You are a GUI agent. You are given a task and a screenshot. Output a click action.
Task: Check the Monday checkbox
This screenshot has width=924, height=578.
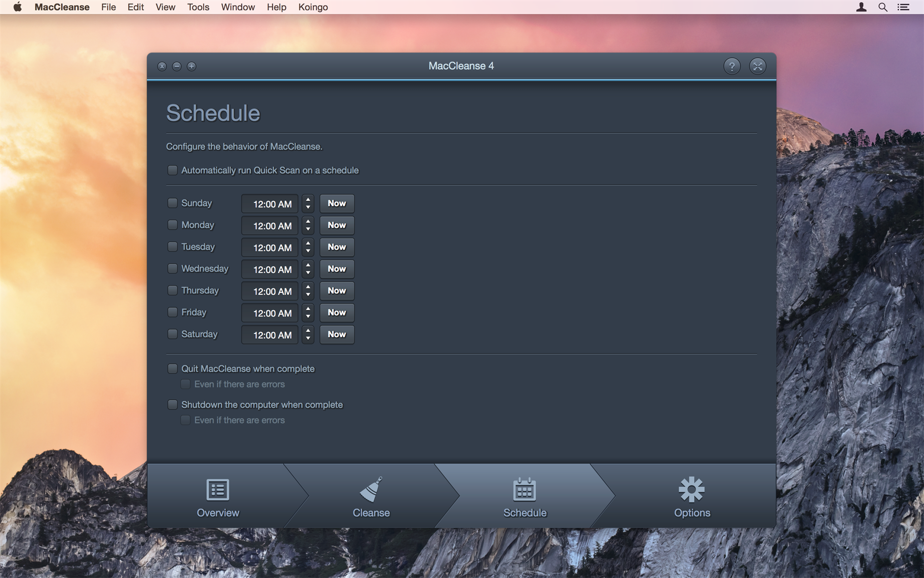click(172, 224)
